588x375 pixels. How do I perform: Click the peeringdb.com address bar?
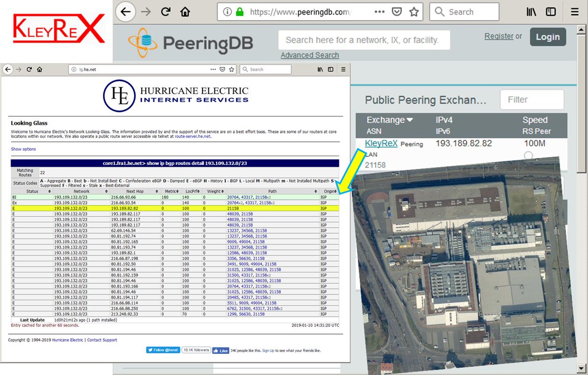320,12
